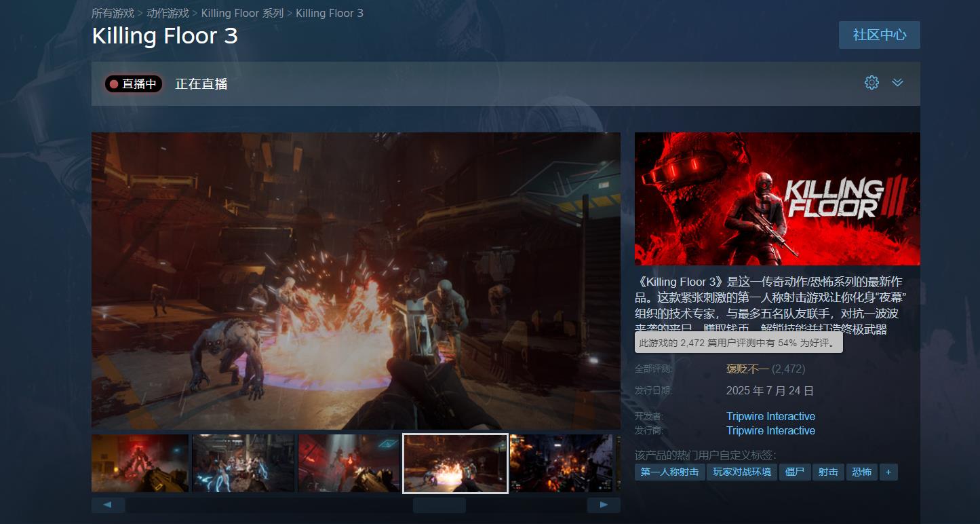Go to 所有游戏 breadcrumb
Image resolution: width=980 pixels, height=524 pixels.
point(113,13)
